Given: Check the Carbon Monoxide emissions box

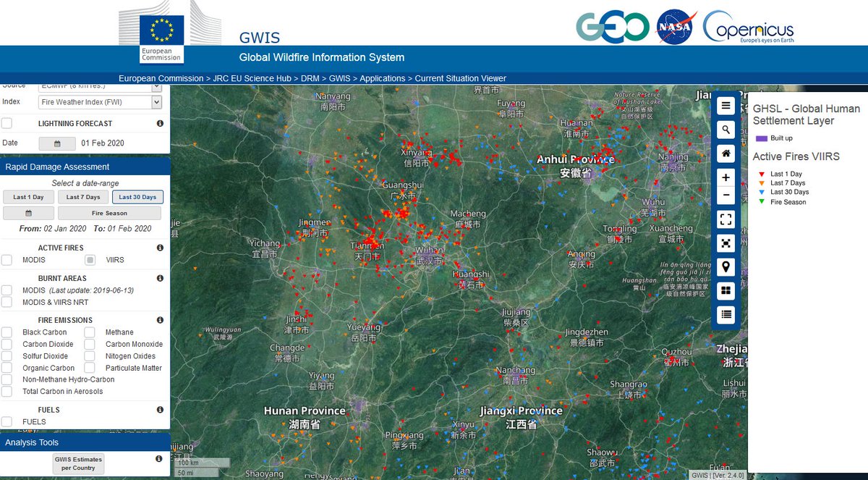Looking at the screenshot, I should [90, 344].
